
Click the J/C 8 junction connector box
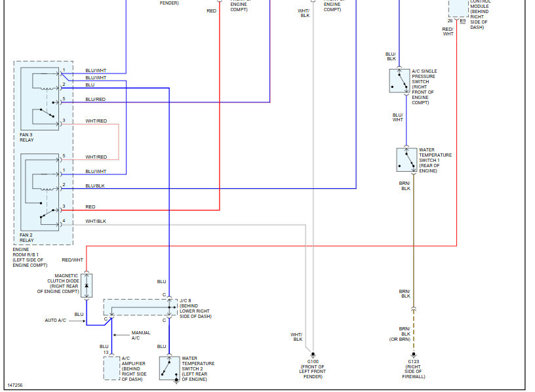(140, 307)
